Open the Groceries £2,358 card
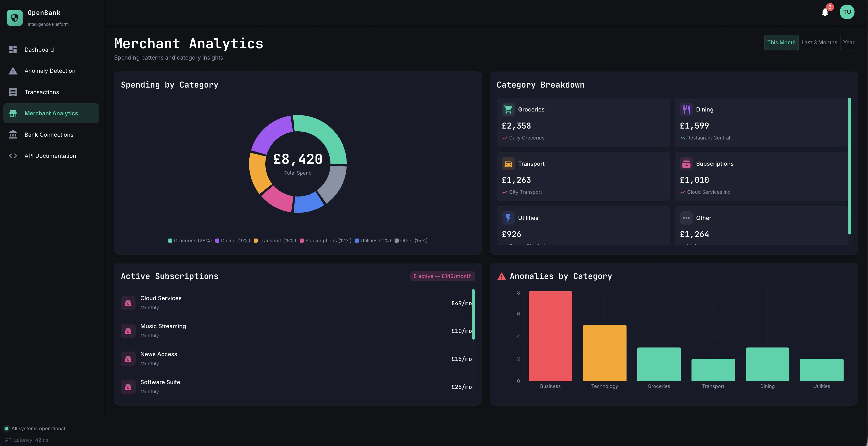Viewport: 868px width, 446px height. coord(583,122)
